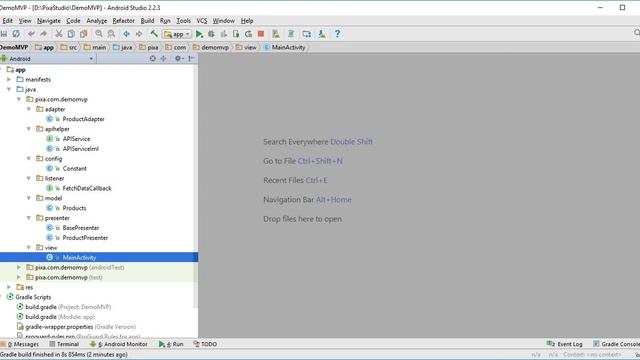Click the Undo arrow icon

pyautogui.click(x=31, y=34)
